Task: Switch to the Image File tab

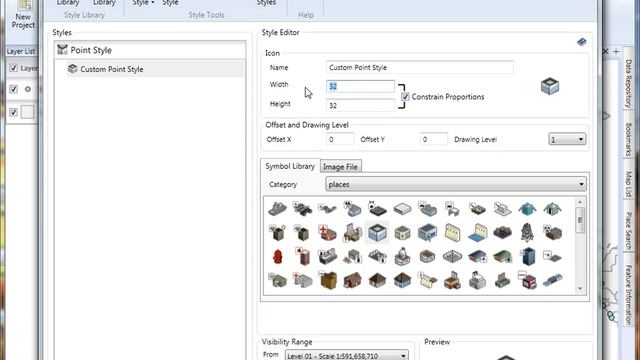Action: coord(340,167)
